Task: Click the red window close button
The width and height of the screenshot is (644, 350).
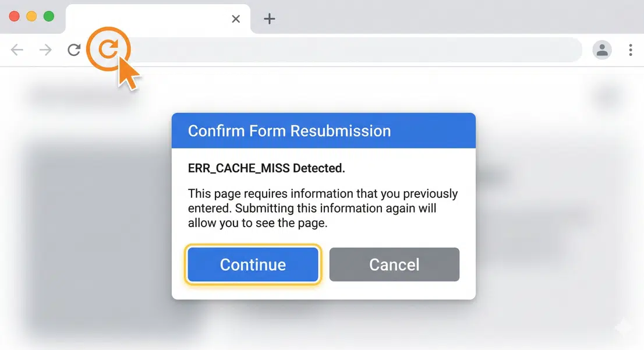Action: pos(15,16)
